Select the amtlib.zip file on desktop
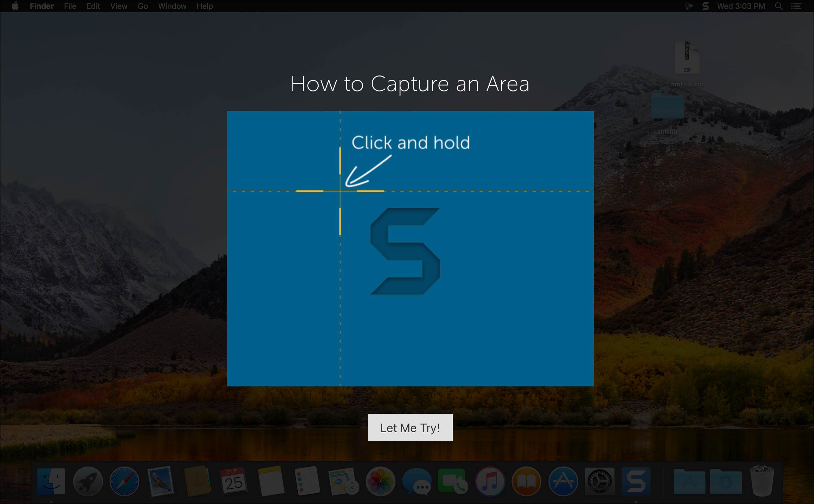This screenshot has height=504, width=814. [x=687, y=64]
